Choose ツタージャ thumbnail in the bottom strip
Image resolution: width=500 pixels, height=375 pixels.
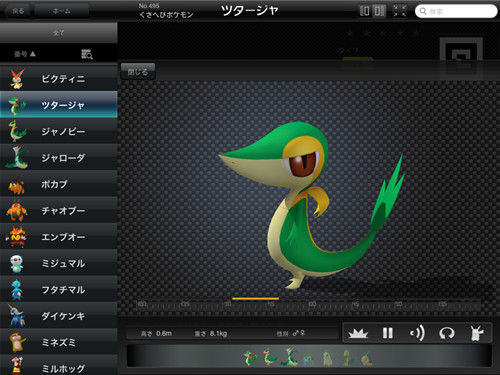point(250,358)
